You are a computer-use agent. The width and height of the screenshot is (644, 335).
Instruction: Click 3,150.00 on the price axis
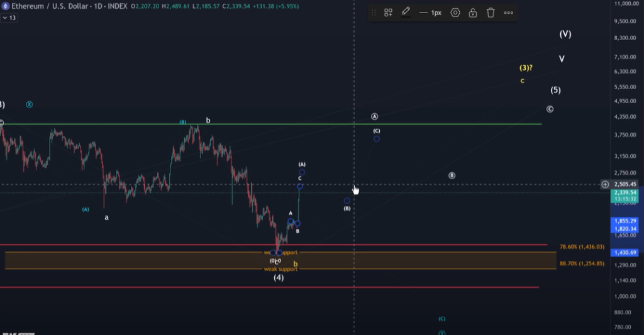pyautogui.click(x=625, y=157)
